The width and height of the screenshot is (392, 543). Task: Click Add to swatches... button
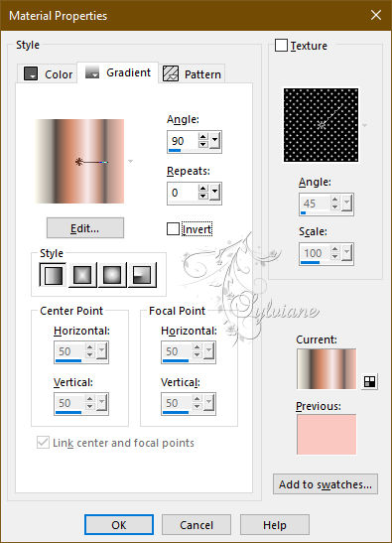(326, 484)
